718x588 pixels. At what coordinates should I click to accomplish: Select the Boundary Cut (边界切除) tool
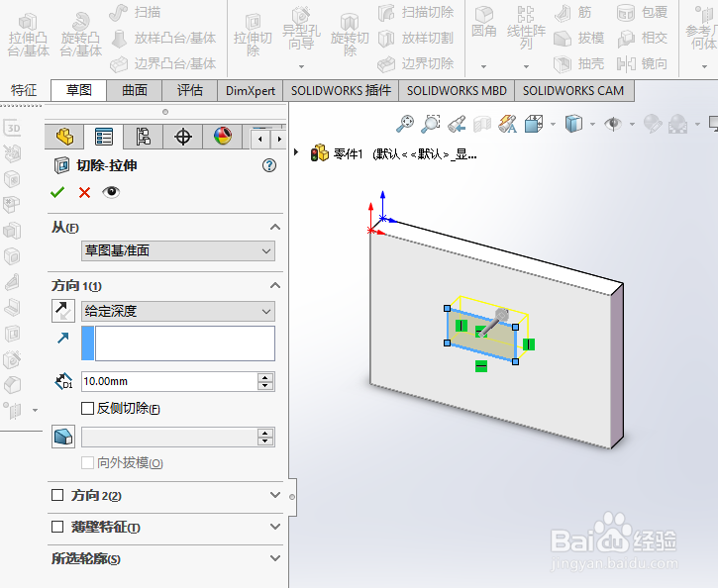click(x=416, y=63)
